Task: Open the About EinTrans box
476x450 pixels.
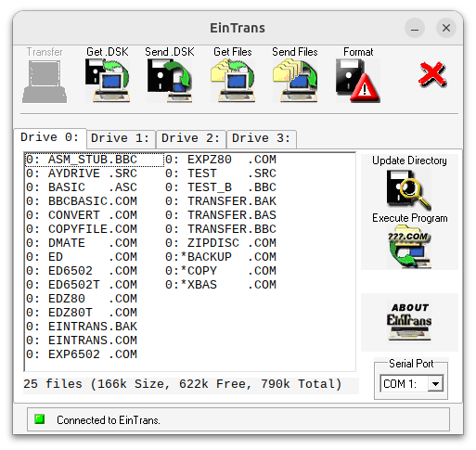Action: [409, 322]
